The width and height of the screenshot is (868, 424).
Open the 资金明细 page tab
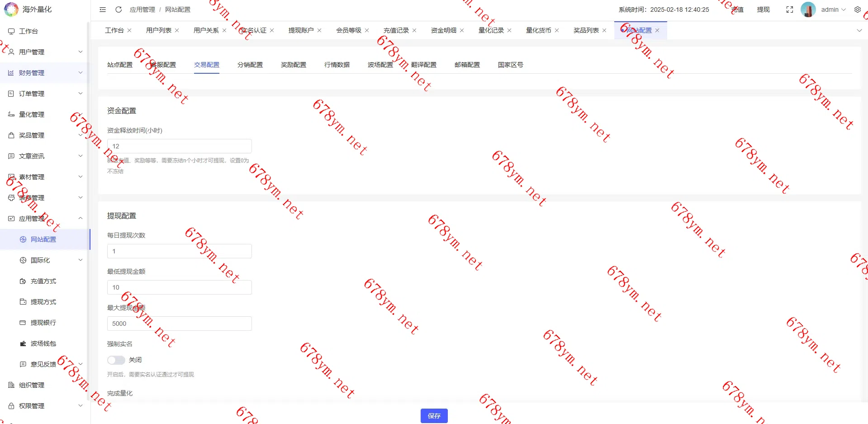click(444, 30)
